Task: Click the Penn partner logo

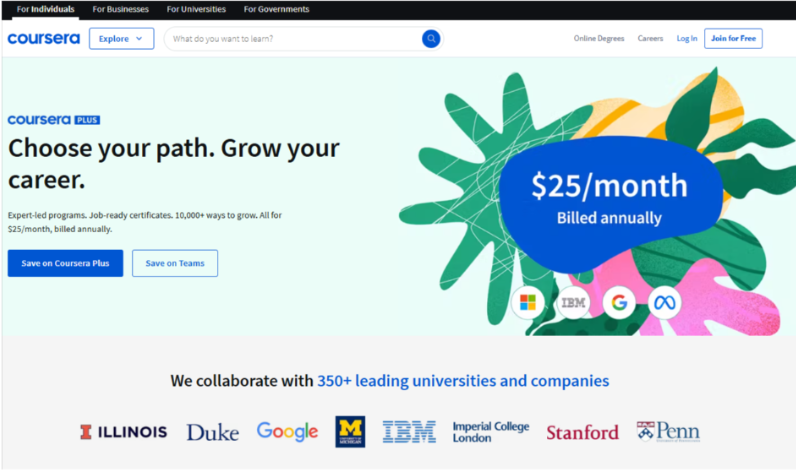Action: click(x=668, y=431)
